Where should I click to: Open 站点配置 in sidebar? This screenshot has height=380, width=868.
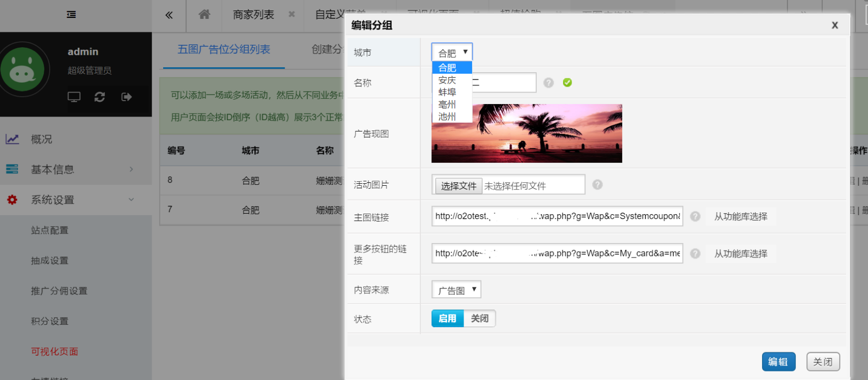tap(50, 230)
